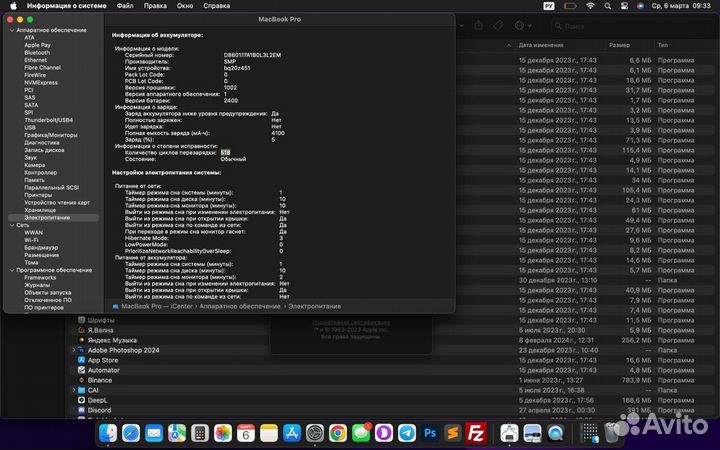Switch the РУ keyboard input source
The width and height of the screenshot is (720, 450).
tap(548, 6)
